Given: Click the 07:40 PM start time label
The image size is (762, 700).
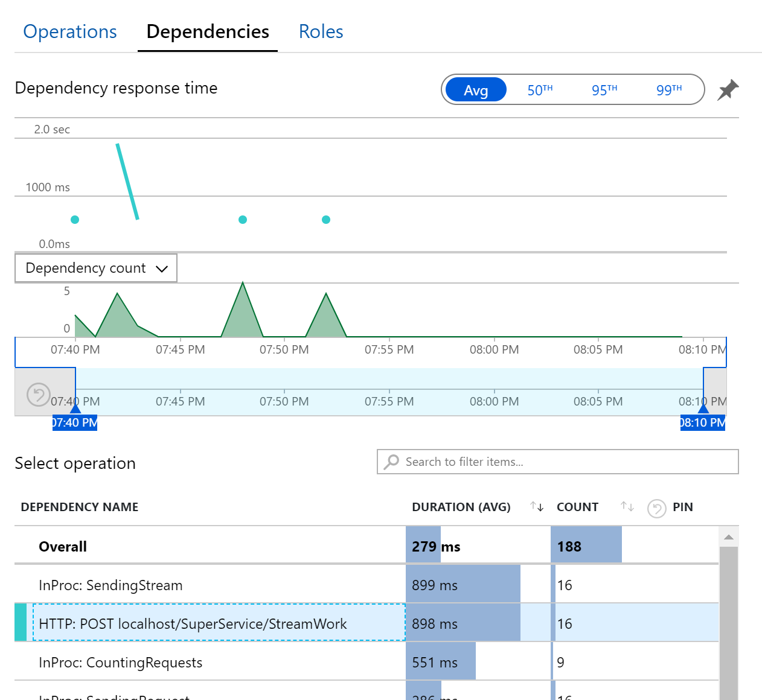Looking at the screenshot, I should (75, 422).
